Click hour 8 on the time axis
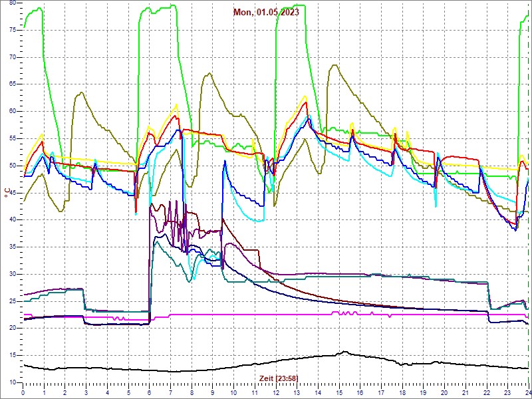The height and width of the screenshot is (399, 532). [x=192, y=392]
